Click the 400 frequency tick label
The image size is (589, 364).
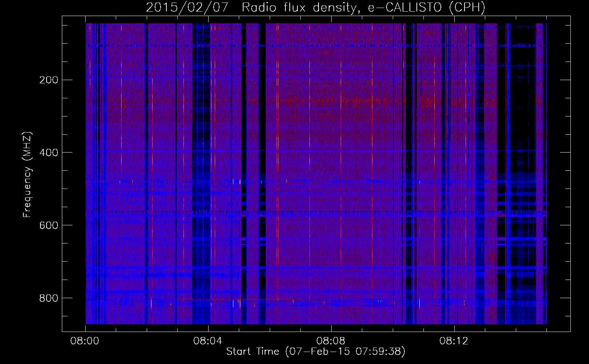click(49, 153)
